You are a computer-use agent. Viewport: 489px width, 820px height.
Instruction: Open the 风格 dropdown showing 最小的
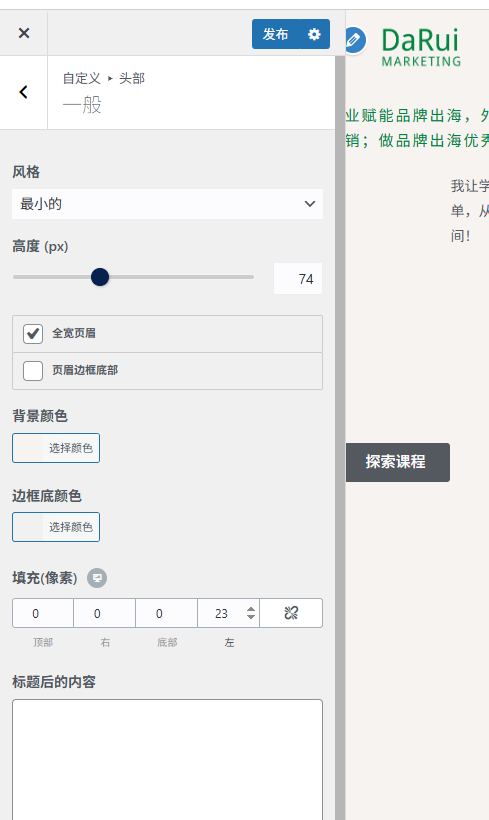[167, 204]
